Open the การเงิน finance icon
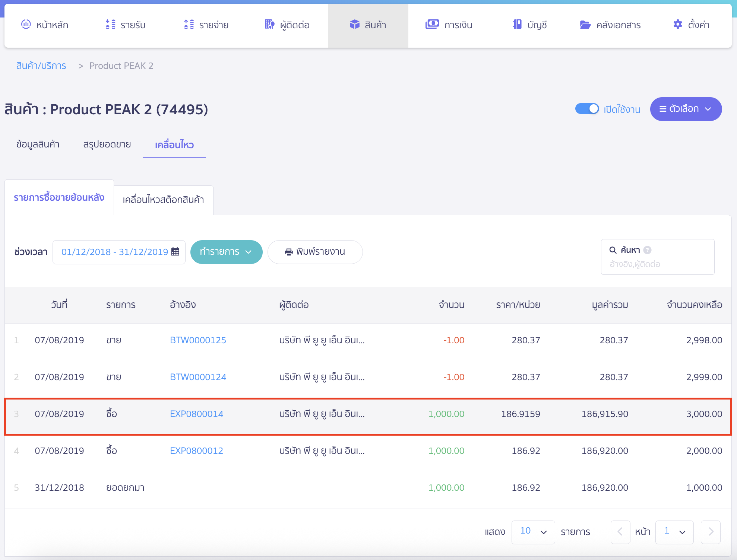 point(432,25)
